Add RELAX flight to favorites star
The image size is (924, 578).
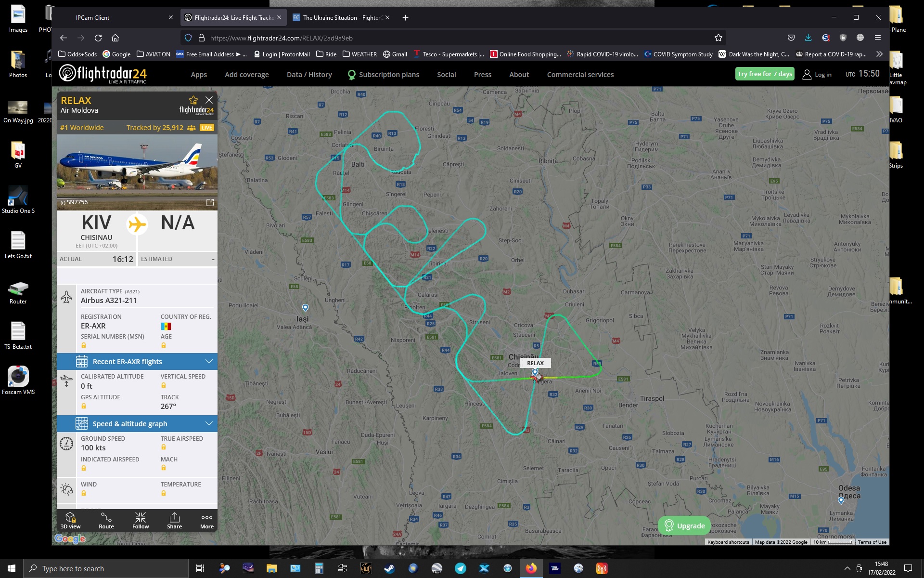tap(193, 100)
